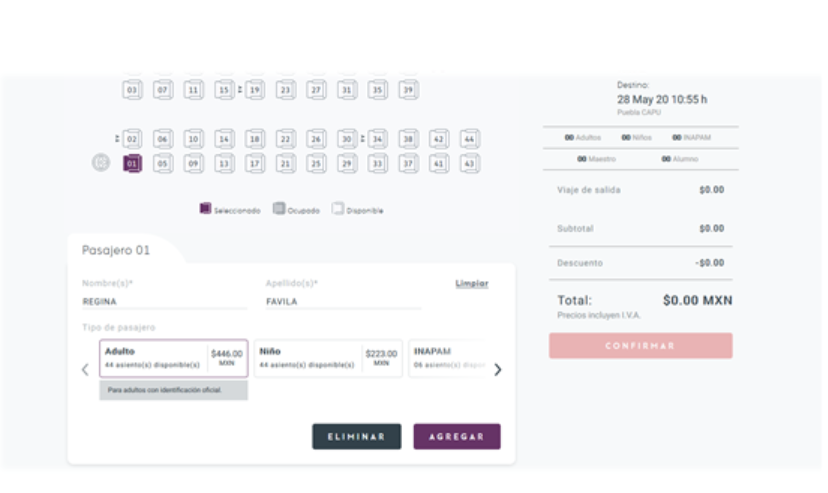This screenshot has height=493, width=828.
Task: Click the Nombre(s) field containing REGINA
Action: 163,300
